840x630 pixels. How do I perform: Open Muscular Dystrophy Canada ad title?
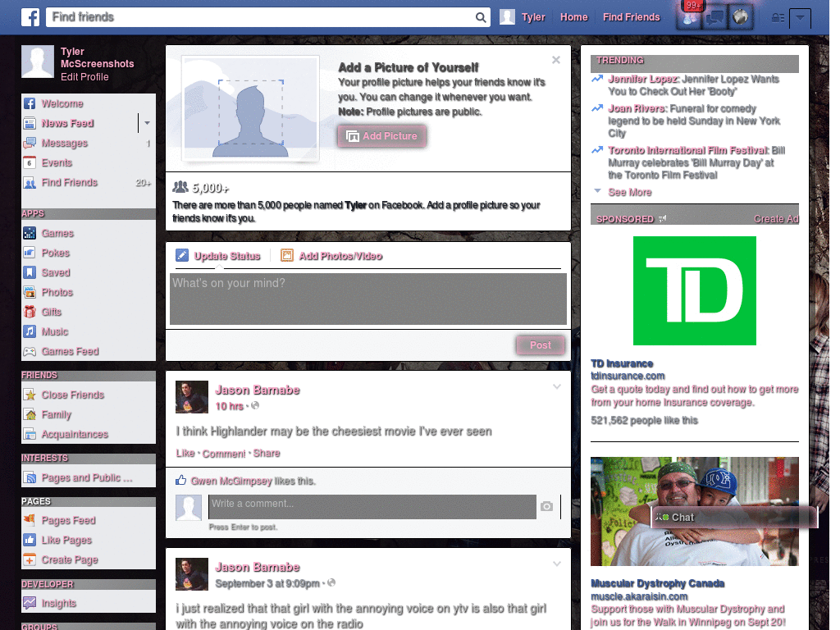[657, 583]
